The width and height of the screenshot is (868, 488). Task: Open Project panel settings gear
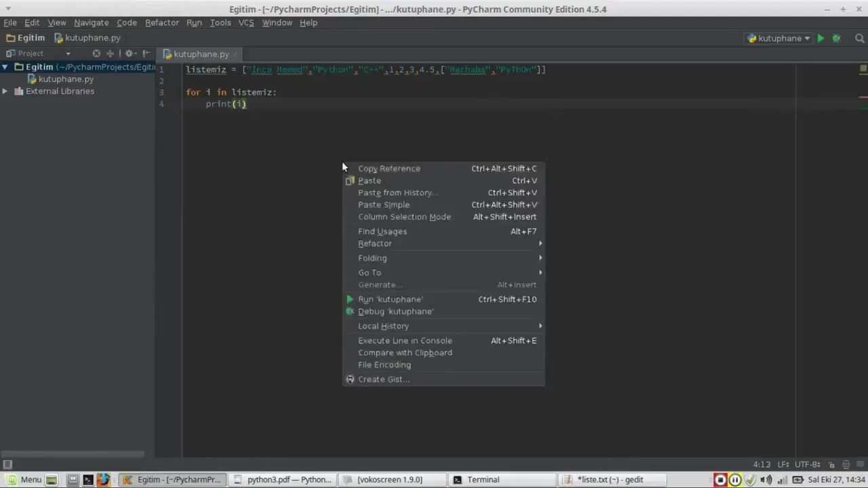point(129,54)
